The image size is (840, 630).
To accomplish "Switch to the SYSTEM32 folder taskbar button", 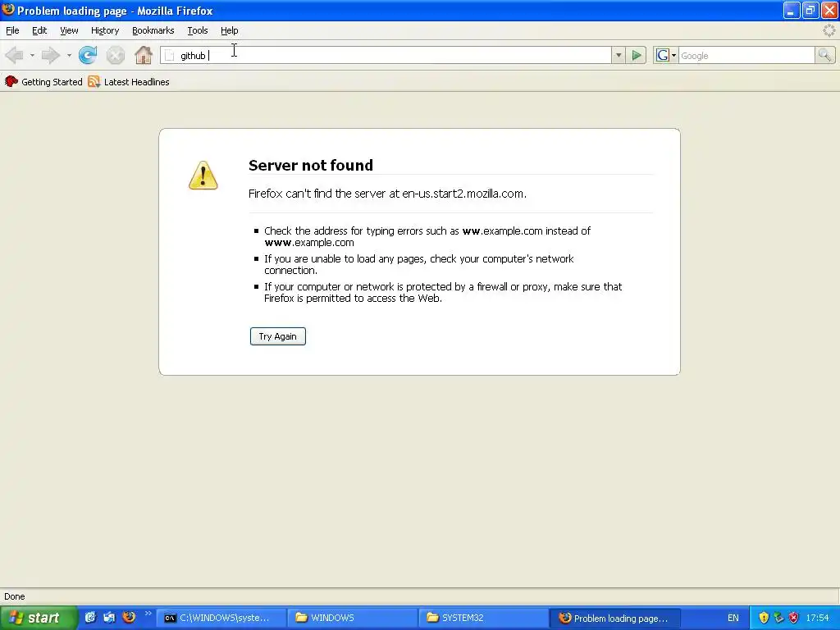I will click(x=483, y=618).
